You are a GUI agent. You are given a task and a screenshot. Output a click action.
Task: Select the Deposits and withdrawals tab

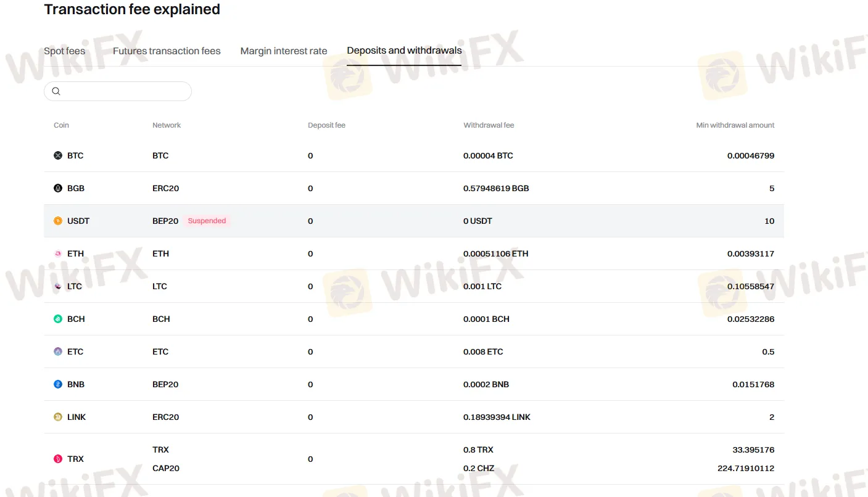coord(404,51)
